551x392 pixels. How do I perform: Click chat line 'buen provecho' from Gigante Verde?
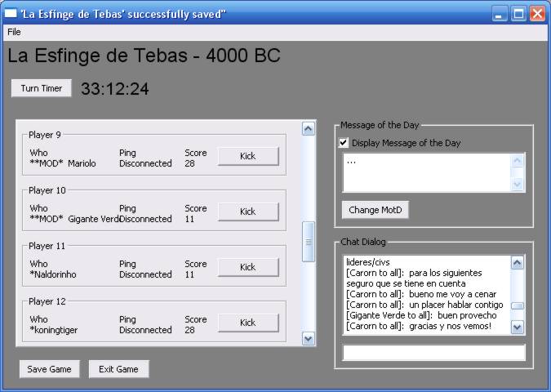[421, 315]
